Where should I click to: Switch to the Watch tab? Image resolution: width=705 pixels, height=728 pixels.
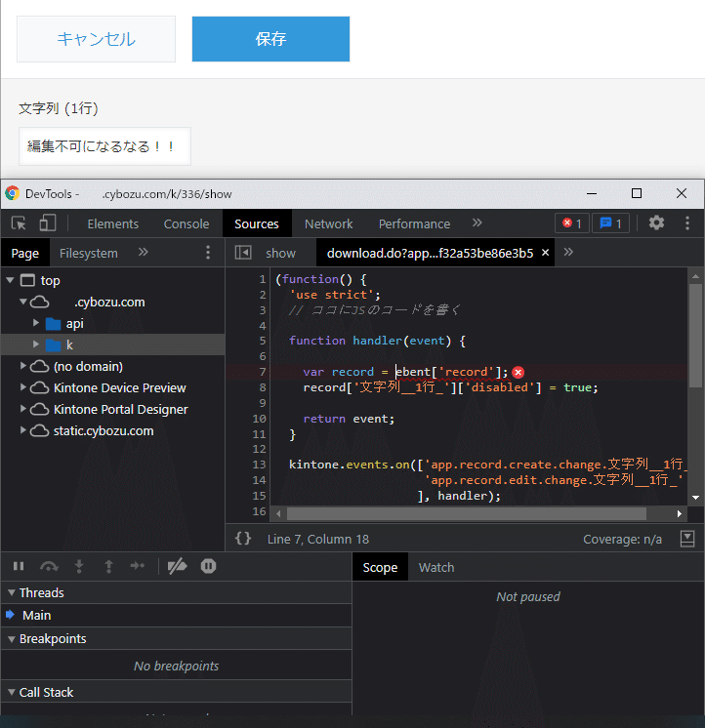pyautogui.click(x=436, y=567)
